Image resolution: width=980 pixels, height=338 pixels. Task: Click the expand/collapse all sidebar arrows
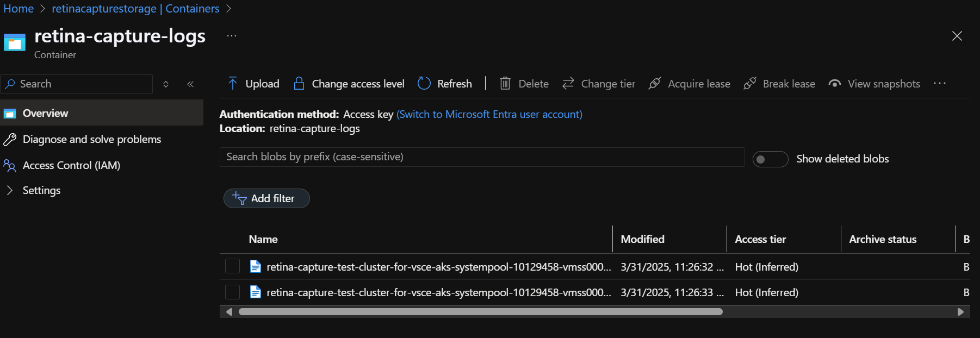(166, 84)
